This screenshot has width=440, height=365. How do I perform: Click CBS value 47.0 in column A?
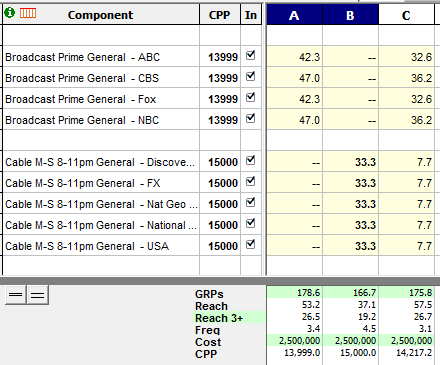point(294,78)
